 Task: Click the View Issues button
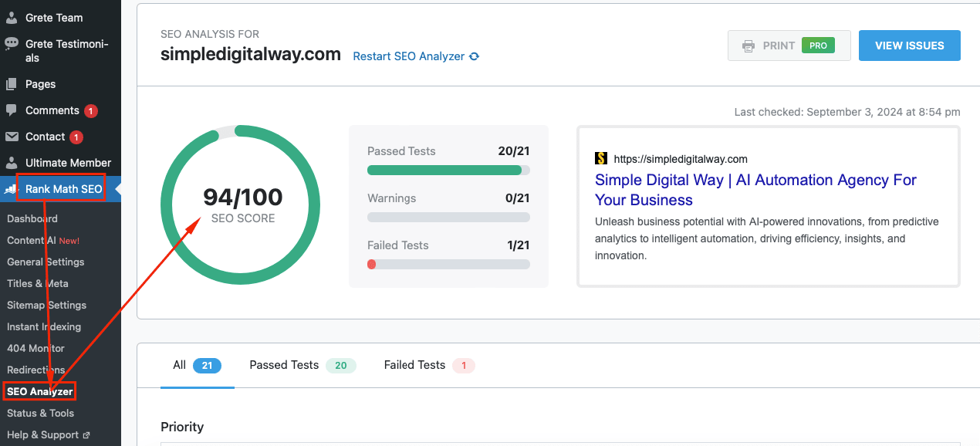909,46
